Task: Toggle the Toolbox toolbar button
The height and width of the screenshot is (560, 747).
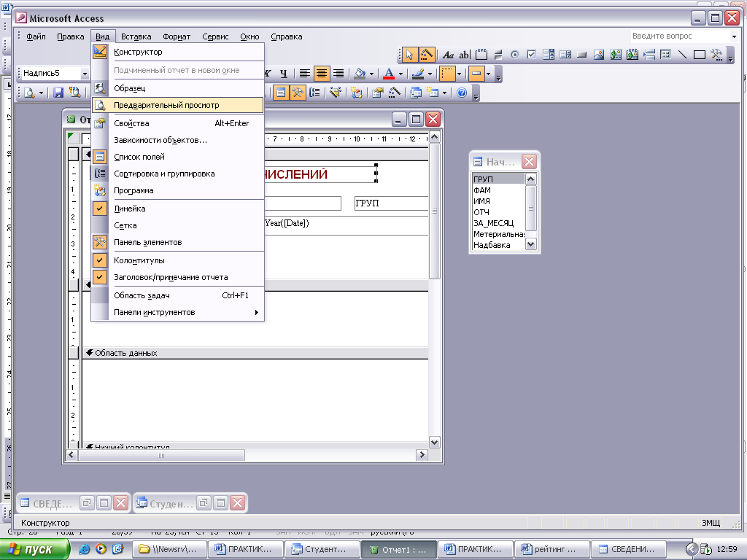Action: [298, 93]
